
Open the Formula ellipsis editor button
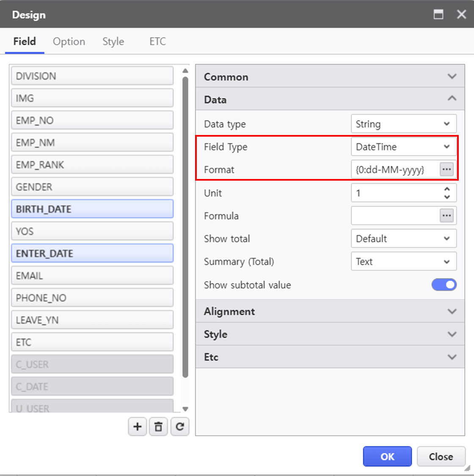[x=446, y=215]
